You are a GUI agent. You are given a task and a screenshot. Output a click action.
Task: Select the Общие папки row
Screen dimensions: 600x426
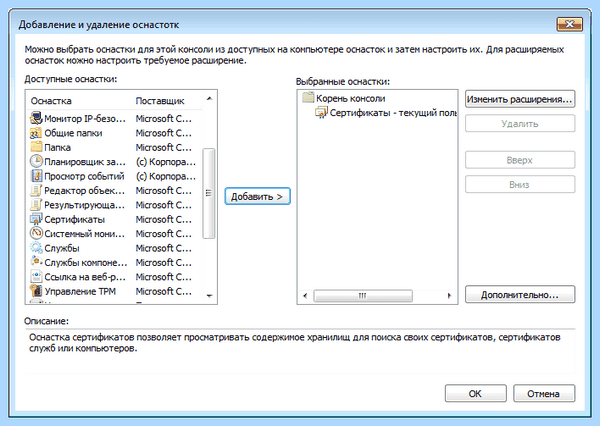tap(115, 133)
